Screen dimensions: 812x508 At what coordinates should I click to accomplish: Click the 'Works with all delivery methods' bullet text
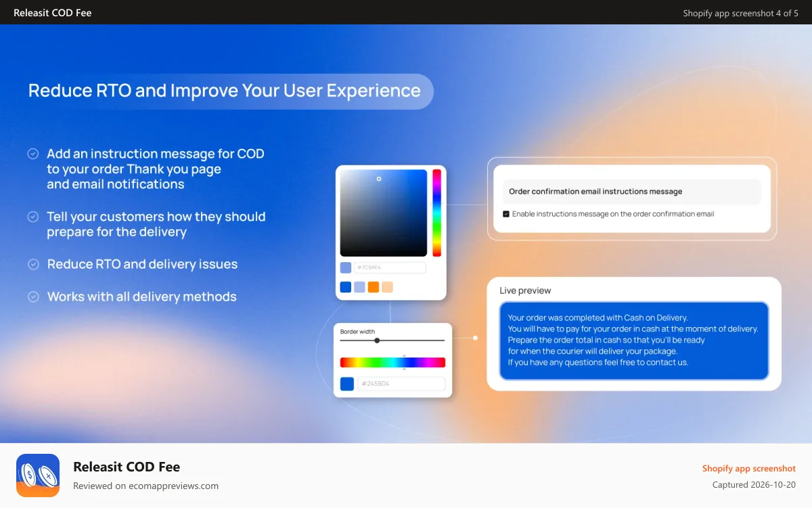142,297
